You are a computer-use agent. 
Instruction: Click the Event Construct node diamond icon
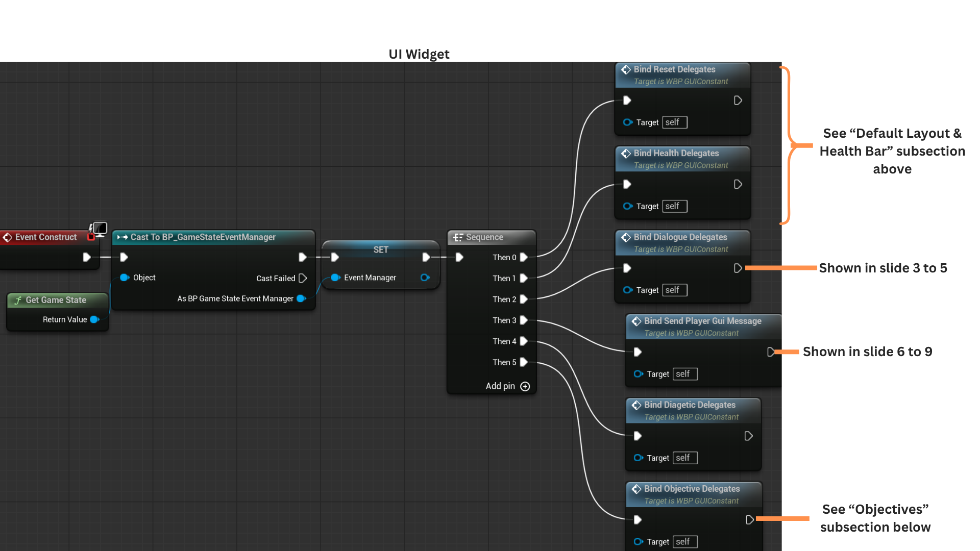[8, 237]
